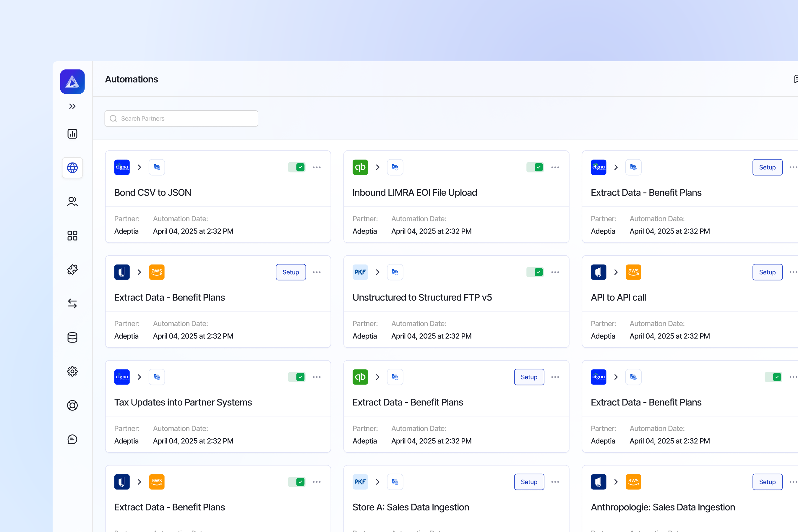Open the two-arrows transfer icon in sidebar

point(72,303)
